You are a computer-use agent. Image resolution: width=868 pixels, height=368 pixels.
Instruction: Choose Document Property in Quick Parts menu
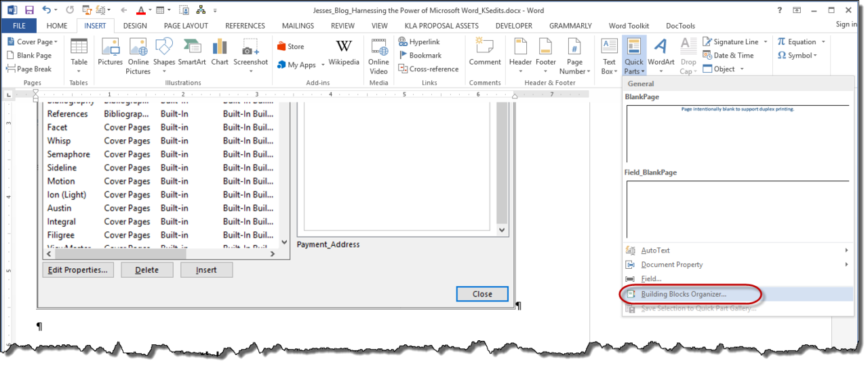click(736, 265)
